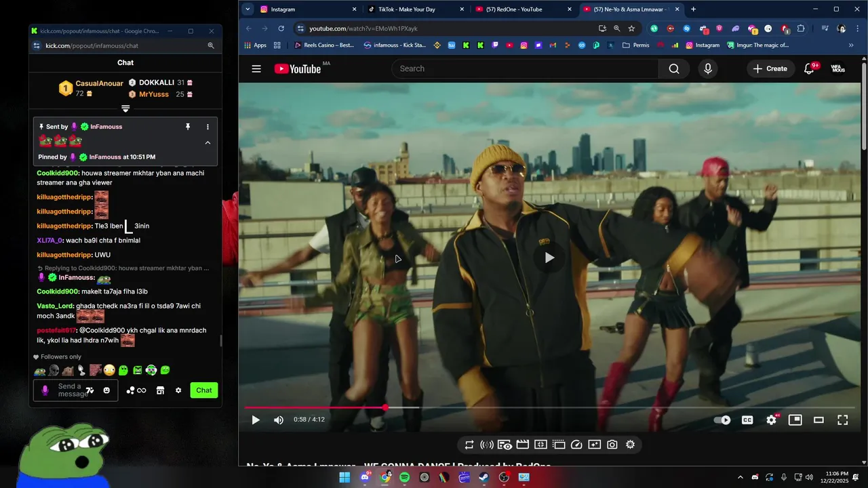Switch to the Instagram browser tab

pyautogui.click(x=309, y=9)
